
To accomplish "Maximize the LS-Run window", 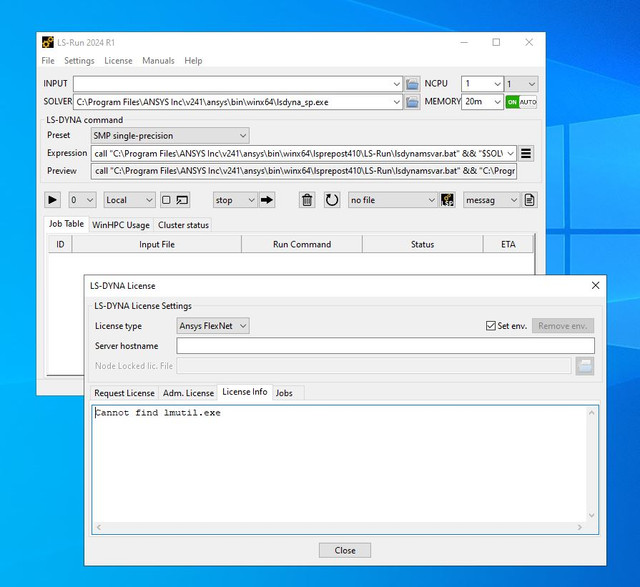I will pyautogui.click(x=496, y=42).
